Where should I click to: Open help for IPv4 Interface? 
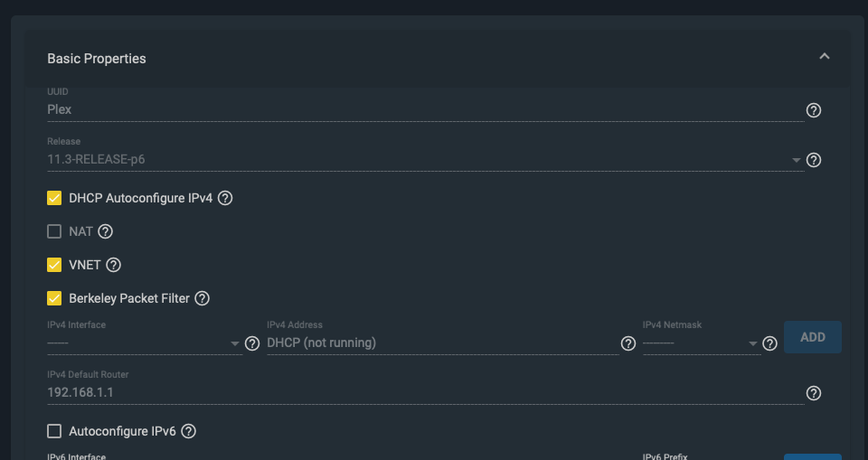252,343
